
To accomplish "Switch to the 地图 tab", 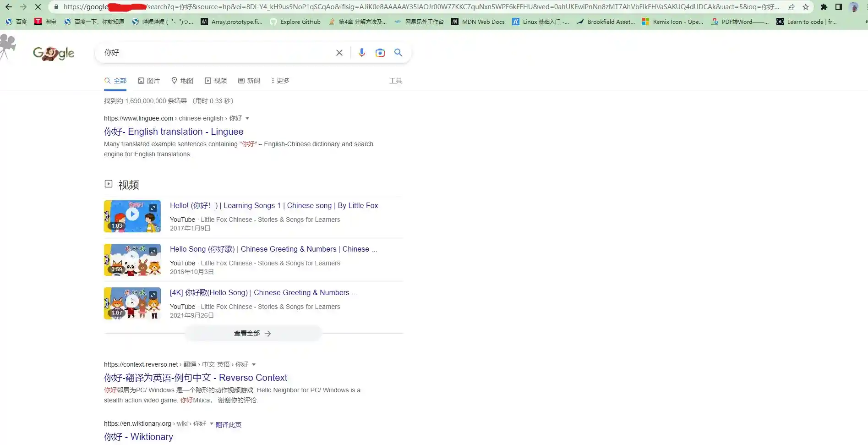I will 182,81.
